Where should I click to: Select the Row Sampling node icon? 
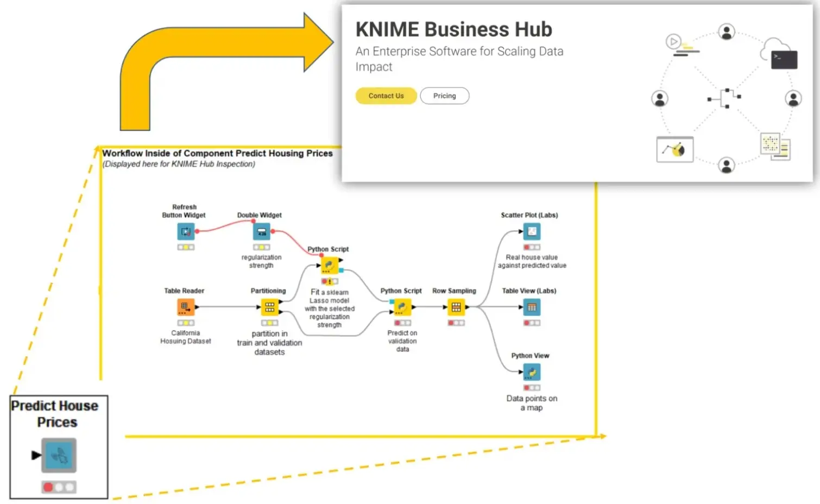point(456,307)
